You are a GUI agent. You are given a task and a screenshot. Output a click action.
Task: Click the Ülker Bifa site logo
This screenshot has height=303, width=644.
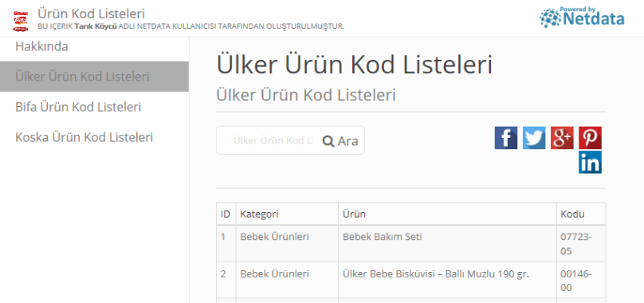21,22
